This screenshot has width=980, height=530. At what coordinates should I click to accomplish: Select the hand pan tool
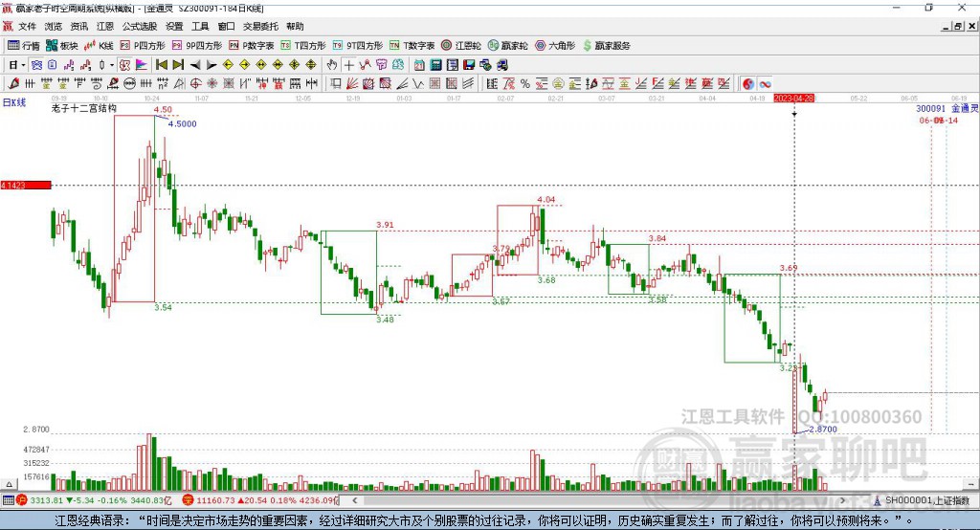tap(331, 65)
